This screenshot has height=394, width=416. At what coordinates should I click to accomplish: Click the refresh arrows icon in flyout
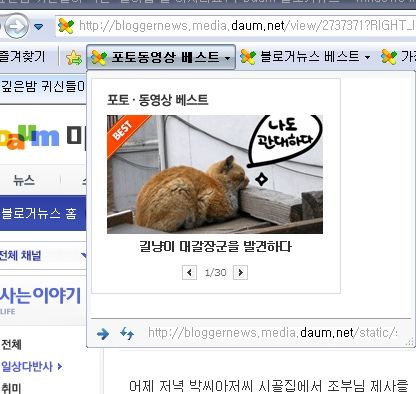click(127, 333)
